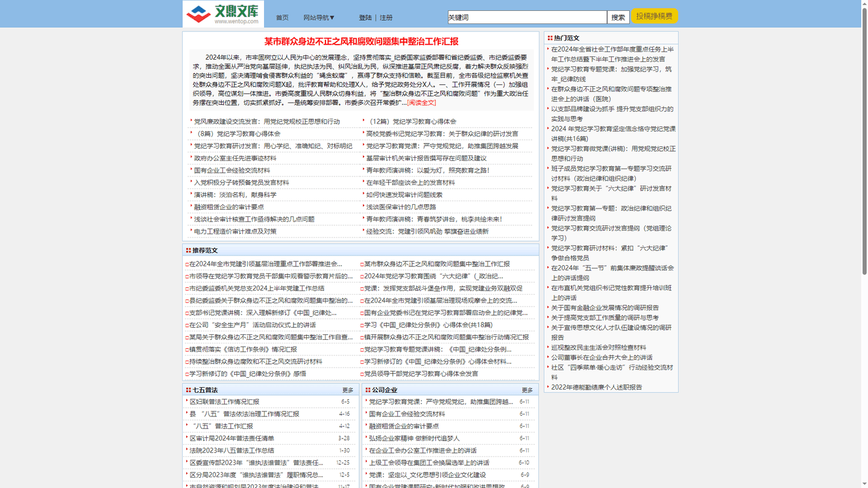Open 学习《中国_纪律处分条例》心得体会(共18篇) link
The height and width of the screenshot is (488, 868).
click(x=428, y=325)
